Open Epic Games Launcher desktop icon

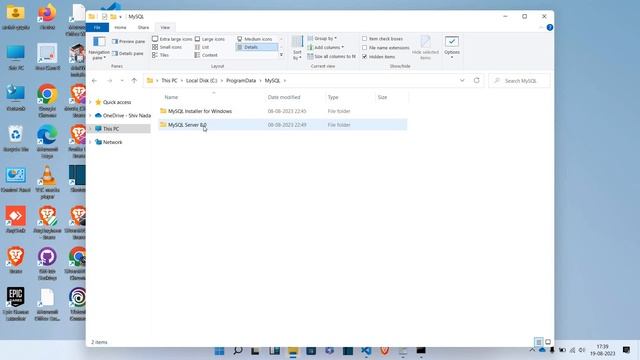pyautogui.click(x=16, y=304)
